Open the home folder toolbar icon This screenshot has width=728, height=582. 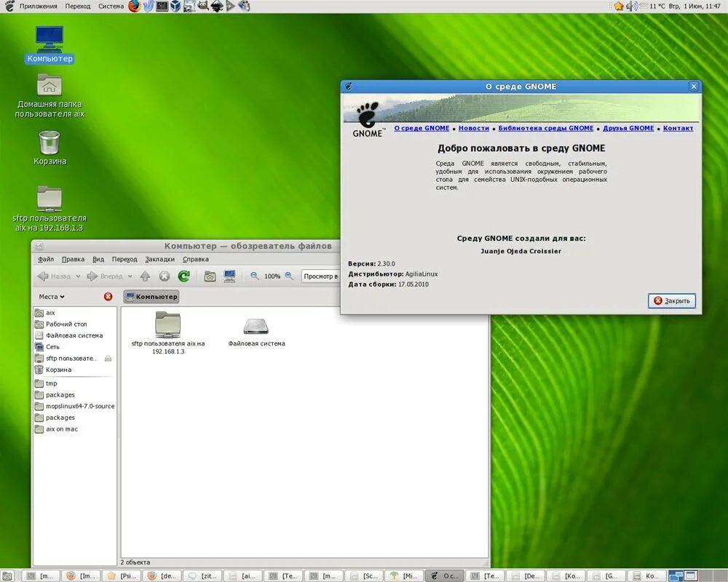(x=211, y=275)
